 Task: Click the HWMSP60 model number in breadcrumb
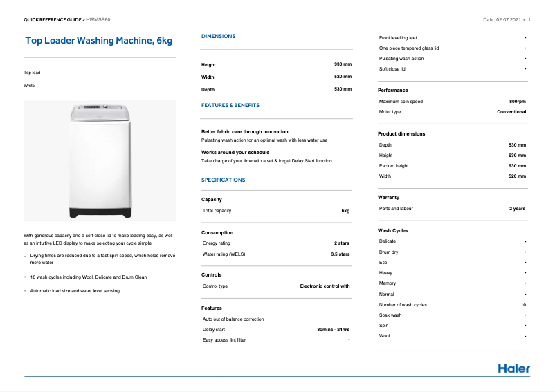coord(100,19)
